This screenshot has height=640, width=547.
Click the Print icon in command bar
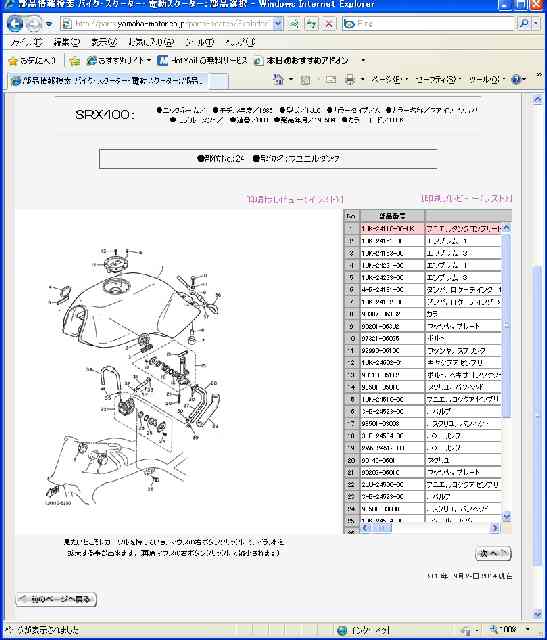(350, 80)
